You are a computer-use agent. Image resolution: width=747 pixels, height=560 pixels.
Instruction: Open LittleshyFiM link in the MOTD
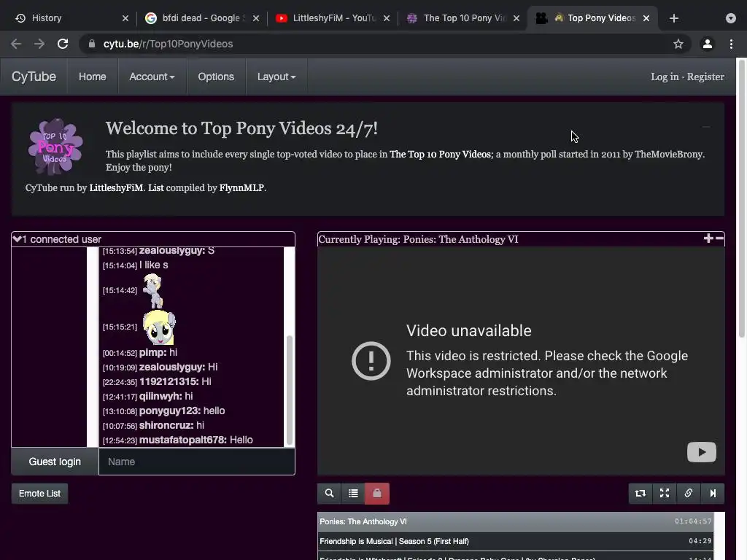(116, 187)
